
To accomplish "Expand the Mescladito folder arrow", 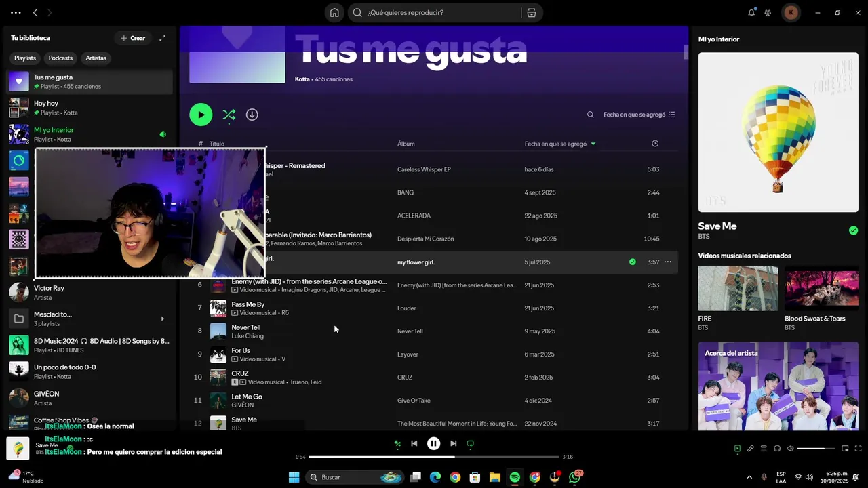I will pos(162,319).
